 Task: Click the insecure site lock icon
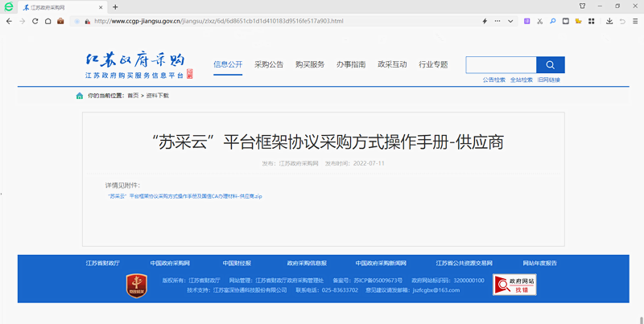[87, 22]
